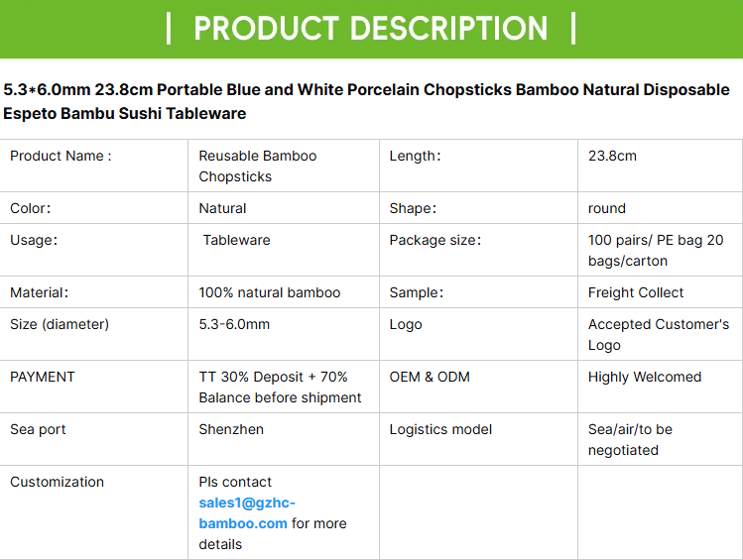Viewport: 743px width, 560px height.
Task: Click the bold product title text
Action: [367, 101]
